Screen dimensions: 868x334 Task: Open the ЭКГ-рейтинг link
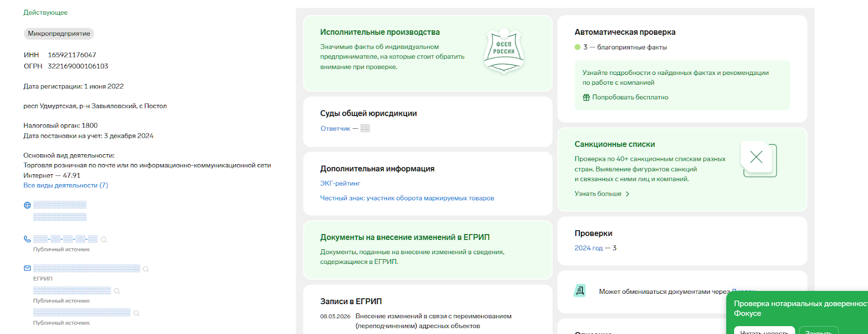pyautogui.click(x=340, y=184)
